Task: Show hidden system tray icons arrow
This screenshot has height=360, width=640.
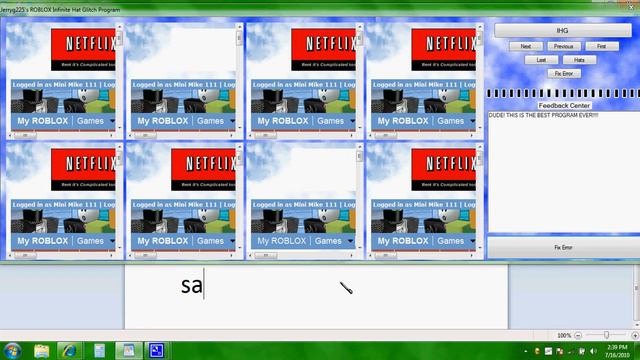Action: coord(526,351)
